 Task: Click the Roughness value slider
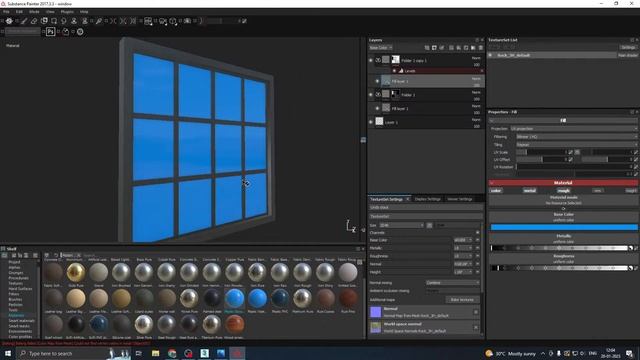tap(559, 268)
